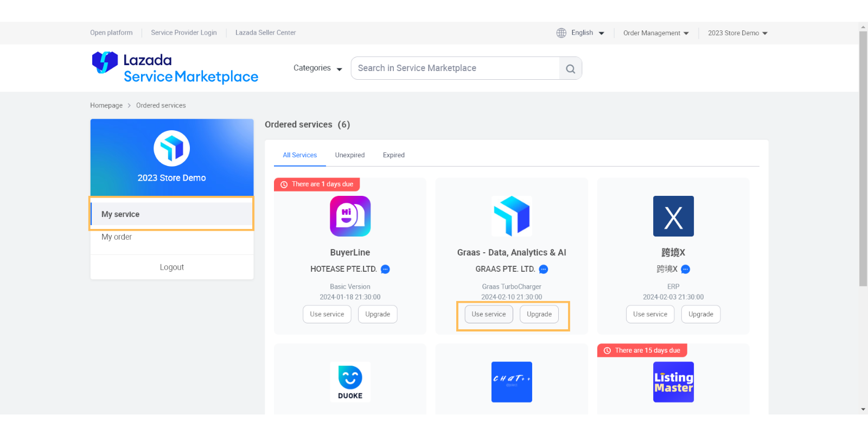The height and width of the screenshot is (434, 868).
Task: Click Use service for 跨境X
Action: (x=650, y=314)
